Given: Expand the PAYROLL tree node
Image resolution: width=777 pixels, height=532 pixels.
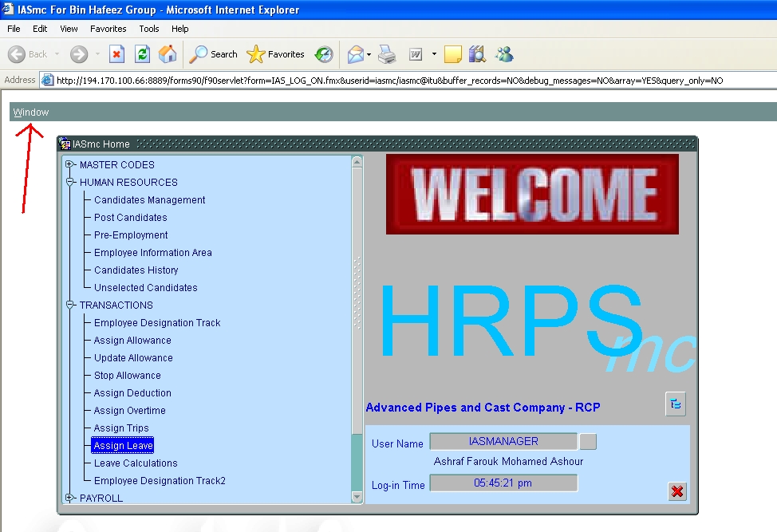Looking at the screenshot, I should 70,499.
